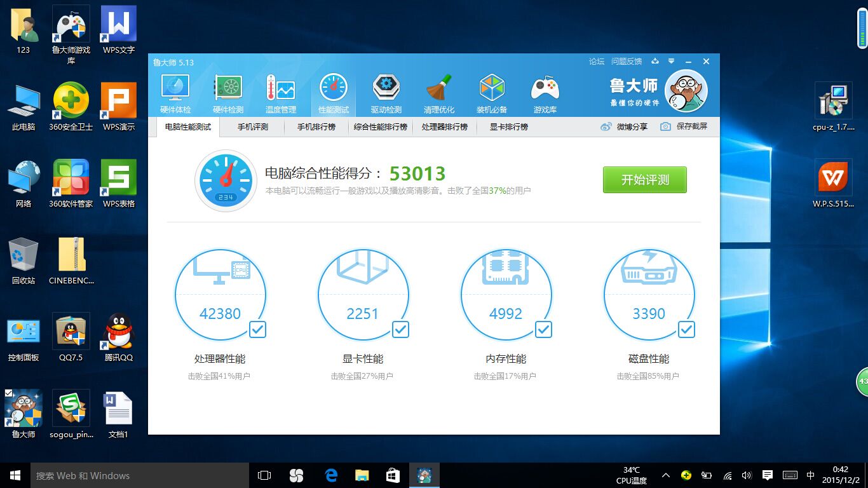Open the title bar dropdown arrow menu
The image size is (868, 488).
coord(672,61)
